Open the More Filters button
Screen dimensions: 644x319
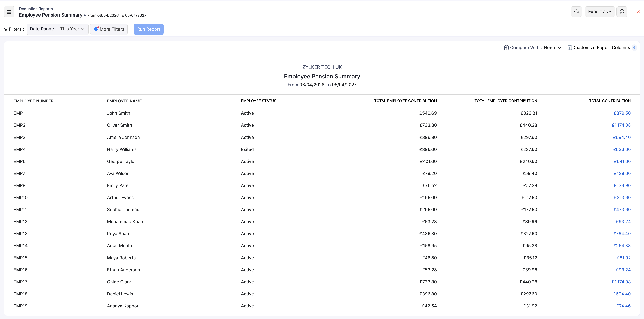[x=109, y=29]
